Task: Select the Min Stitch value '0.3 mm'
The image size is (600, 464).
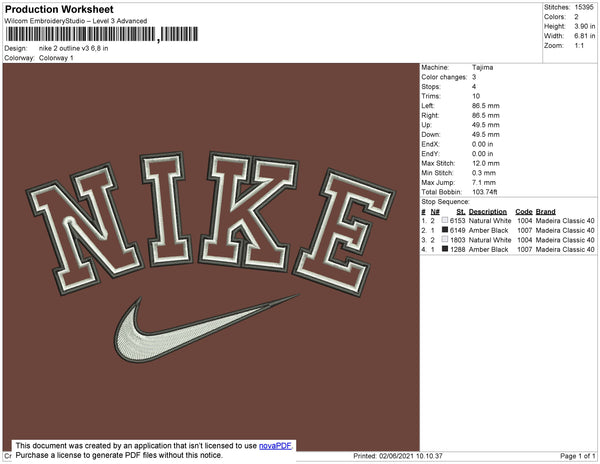Action: 484,173
